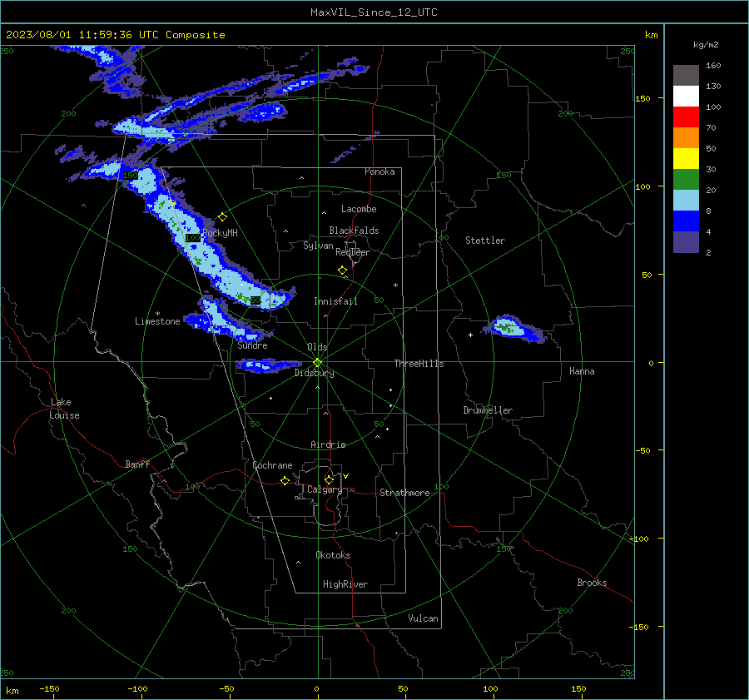Click the yellow radar center marker at Olds
The width and height of the screenshot is (749, 700).
point(317,363)
